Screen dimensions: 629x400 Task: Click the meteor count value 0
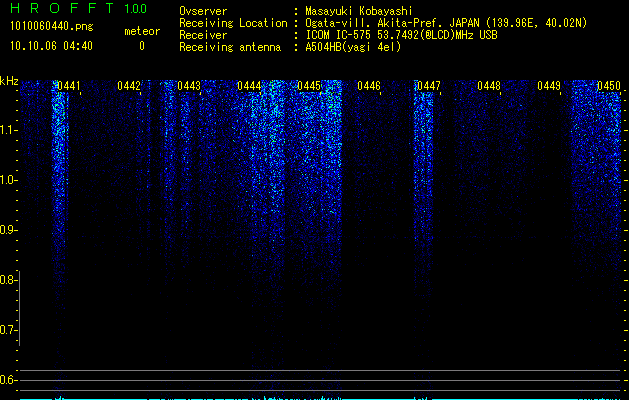pos(142,46)
